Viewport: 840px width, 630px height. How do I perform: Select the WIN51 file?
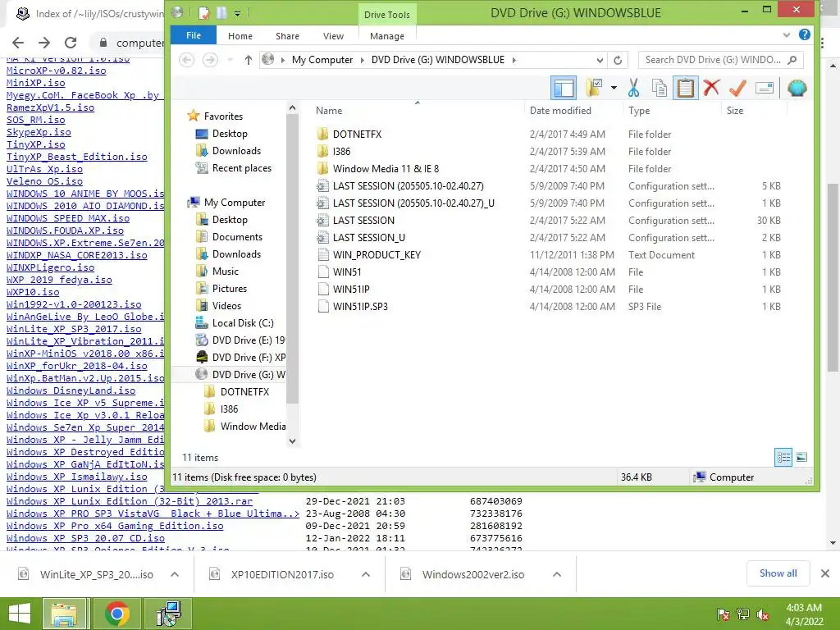347,272
